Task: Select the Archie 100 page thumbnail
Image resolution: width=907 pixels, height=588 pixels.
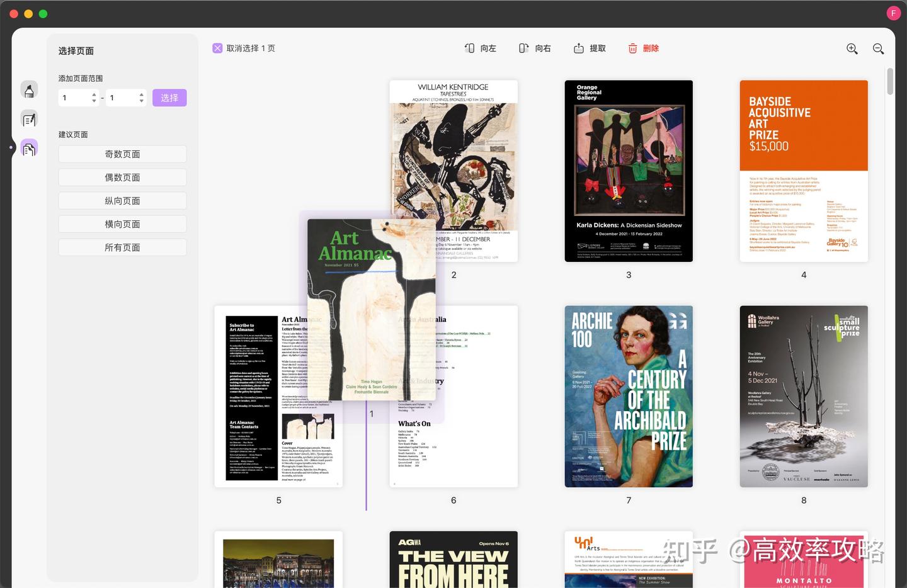Action: (x=628, y=397)
